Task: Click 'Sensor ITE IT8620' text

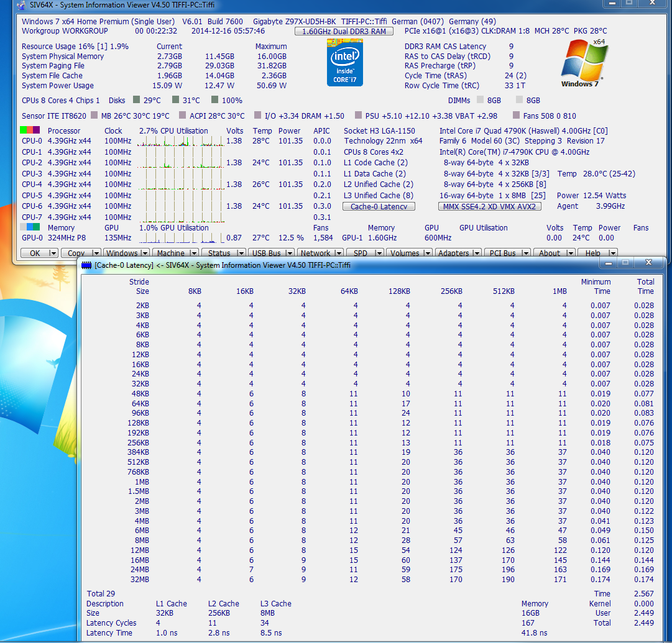Action: [x=54, y=116]
